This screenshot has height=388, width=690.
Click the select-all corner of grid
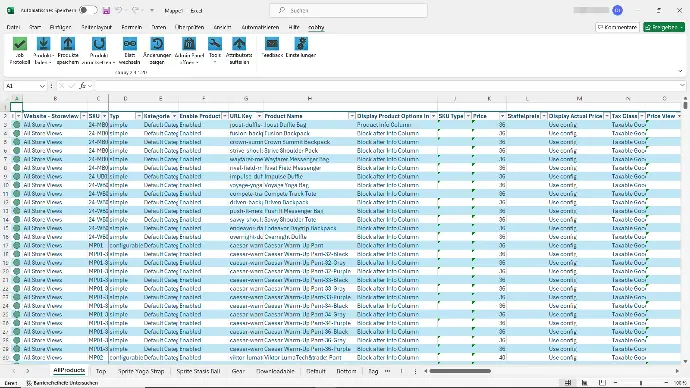click(7, 99)
